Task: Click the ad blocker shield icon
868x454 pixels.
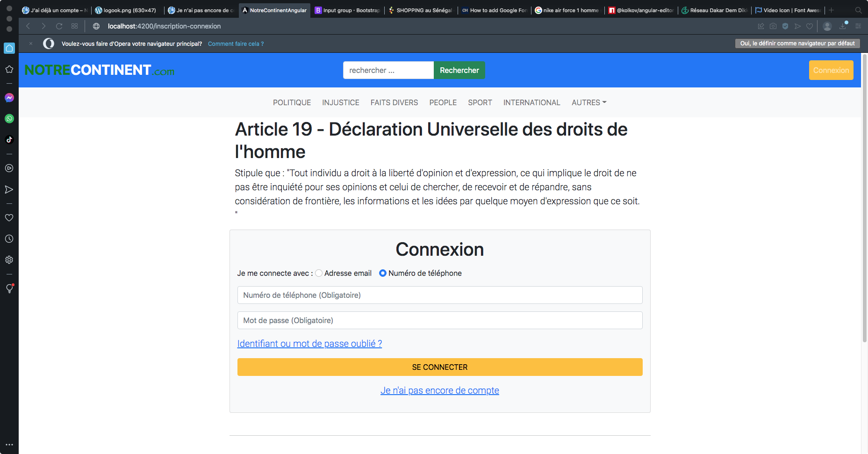Action: (785, 26)
